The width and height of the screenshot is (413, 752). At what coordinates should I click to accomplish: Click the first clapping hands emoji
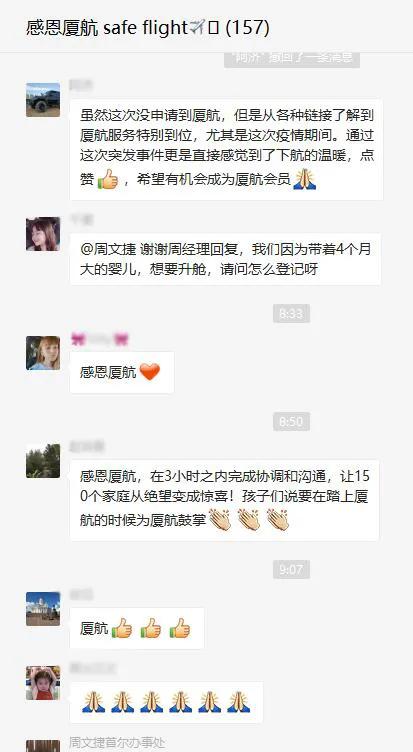pos(220,520)
